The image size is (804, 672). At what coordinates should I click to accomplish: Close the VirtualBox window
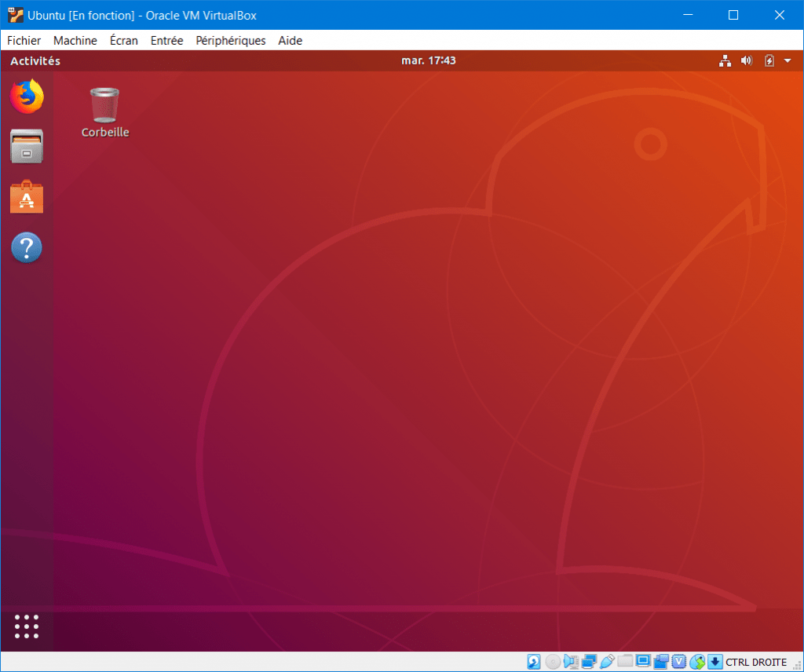click(x=780, y=15)
